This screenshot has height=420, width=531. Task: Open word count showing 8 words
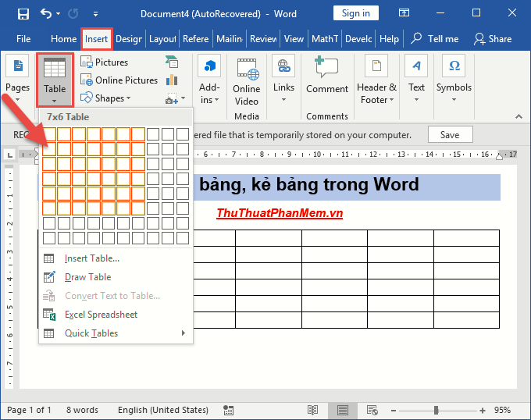click(82, 410)
